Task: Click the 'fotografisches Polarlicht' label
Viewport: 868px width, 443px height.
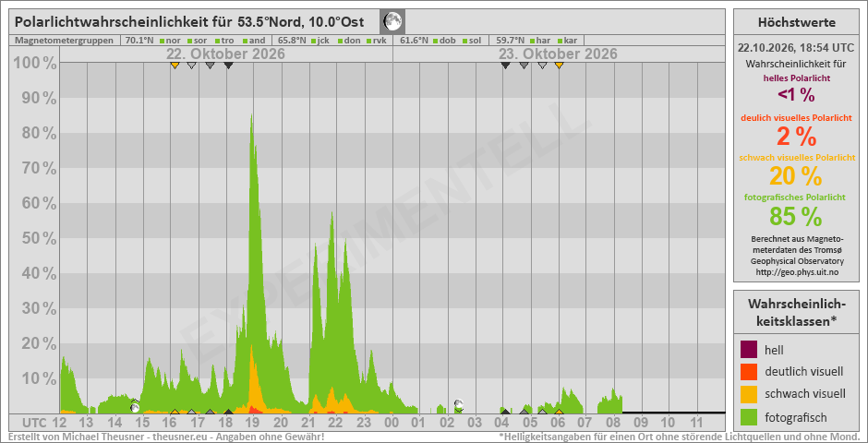Action: click(x=797, y=198)
